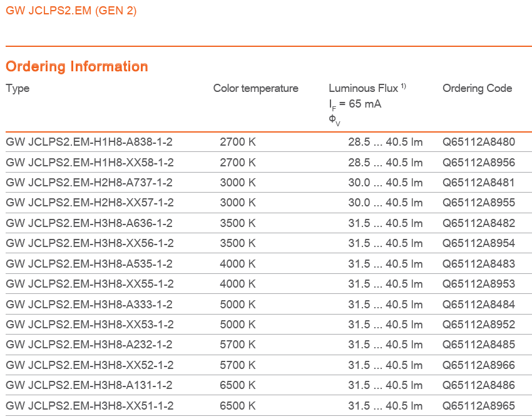Click 28.5 ... 40.5 lm in A838 row
This screenshot has width=532, height=419.
pyautogui.click(x=386, y=142)
